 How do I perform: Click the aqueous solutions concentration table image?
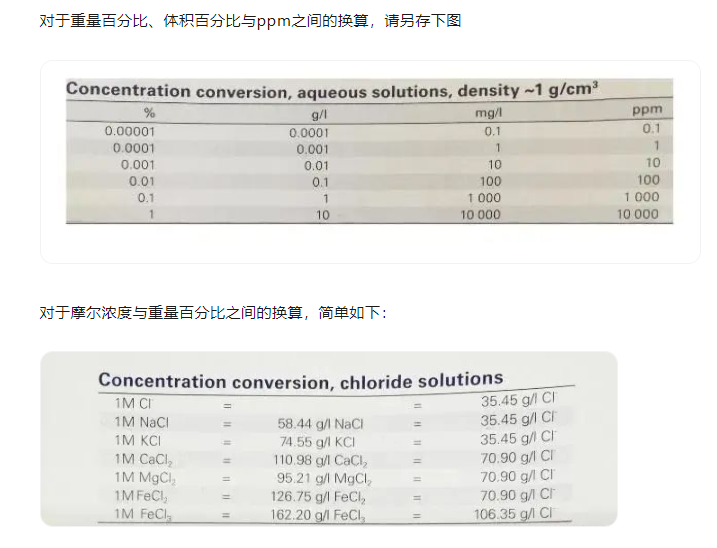(x=369, y=160)
